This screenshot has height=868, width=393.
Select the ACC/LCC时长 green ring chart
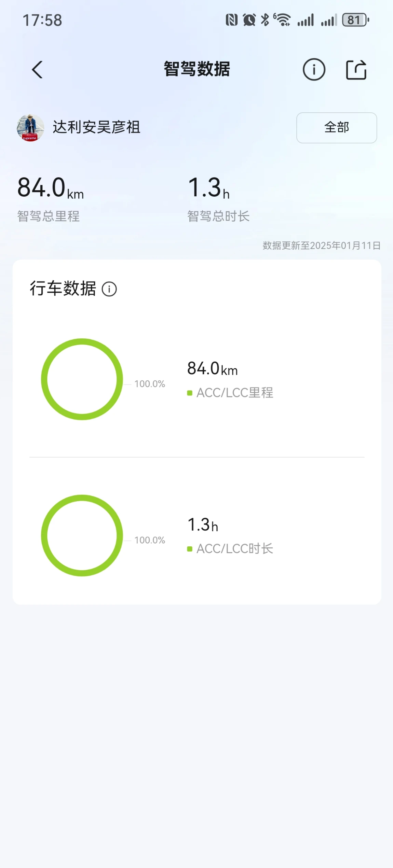pyautogui.click(x=82, y=535)
